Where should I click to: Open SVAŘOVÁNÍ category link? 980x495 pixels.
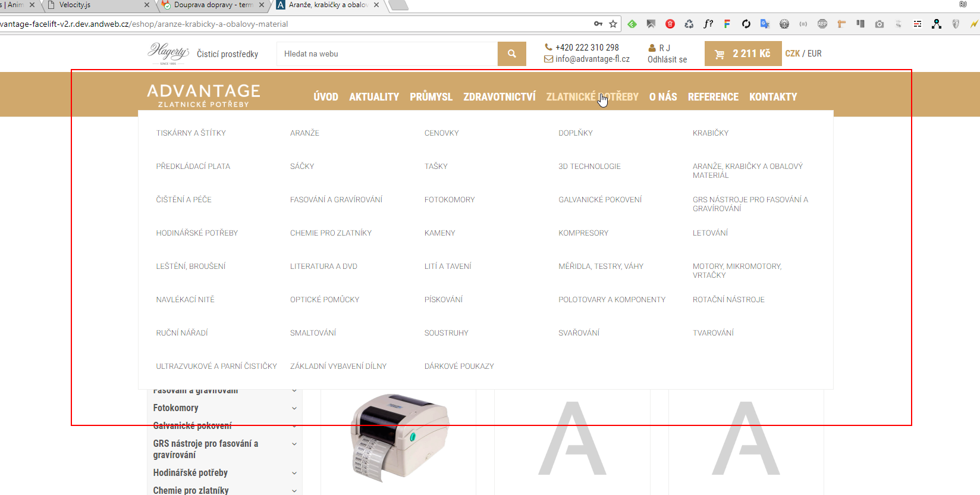tap(579, 333)
